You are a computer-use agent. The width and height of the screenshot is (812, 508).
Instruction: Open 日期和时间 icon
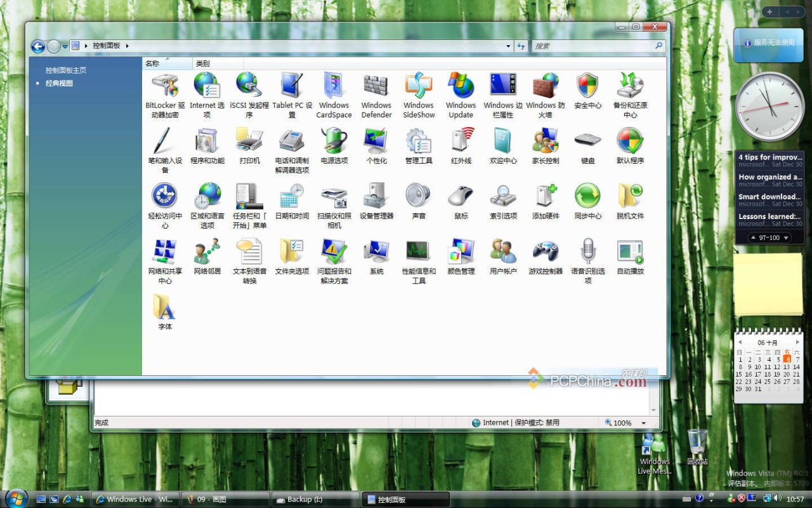pyautogui.click(x=292, y=196)
